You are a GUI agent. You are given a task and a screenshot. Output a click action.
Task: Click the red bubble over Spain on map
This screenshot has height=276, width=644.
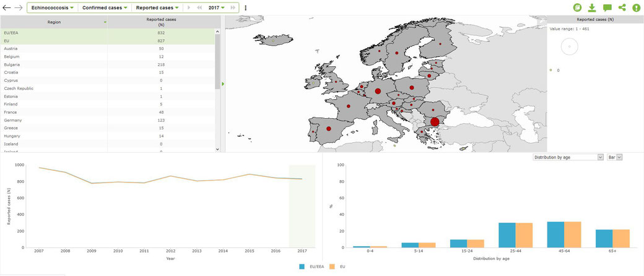(329, 129)
